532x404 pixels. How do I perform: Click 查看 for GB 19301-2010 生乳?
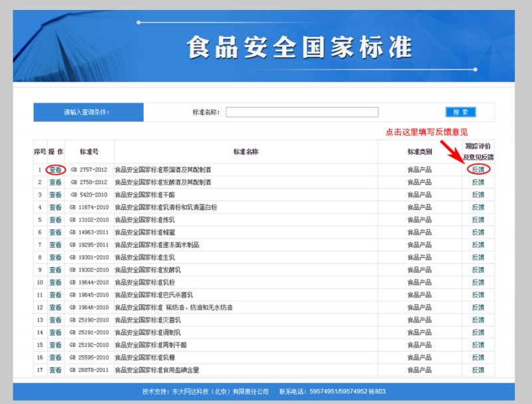[55, 257]
